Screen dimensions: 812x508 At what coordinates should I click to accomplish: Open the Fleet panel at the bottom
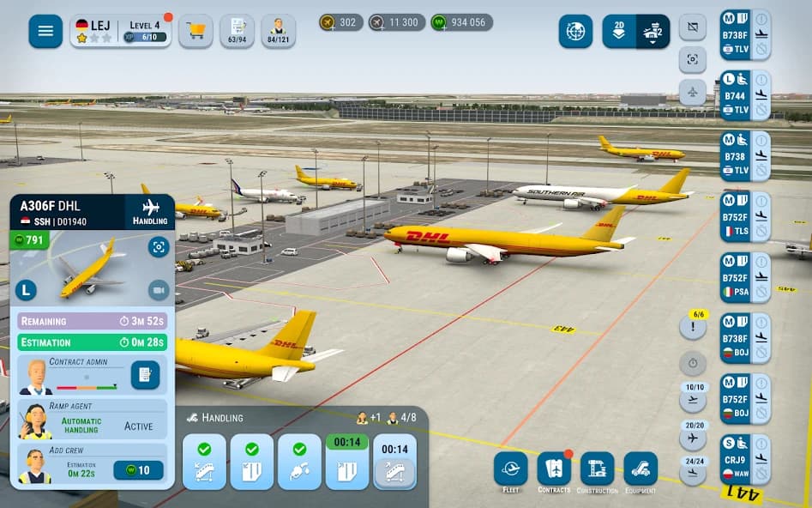click(x=509, y=469)
